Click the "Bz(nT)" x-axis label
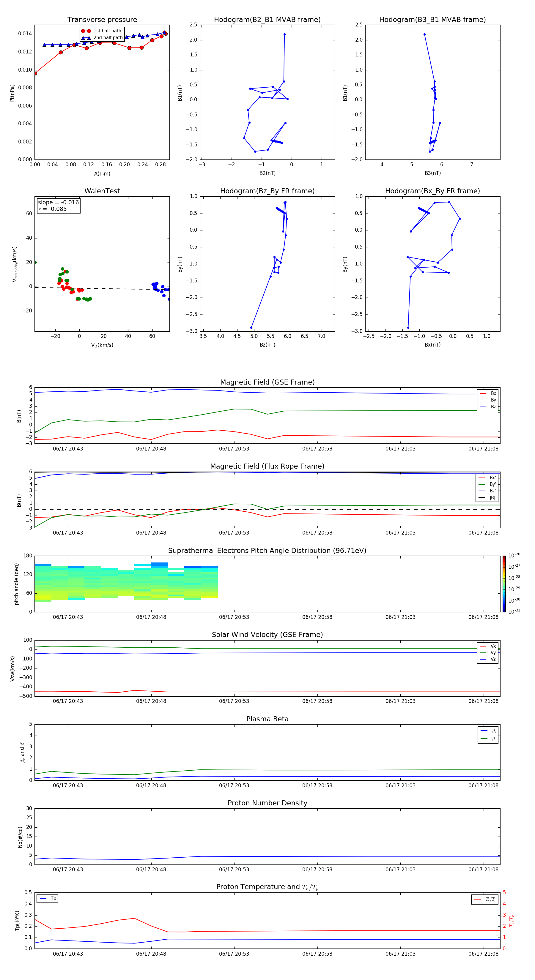The height and width of the screenshot is (980, 535). coord(267,345)
